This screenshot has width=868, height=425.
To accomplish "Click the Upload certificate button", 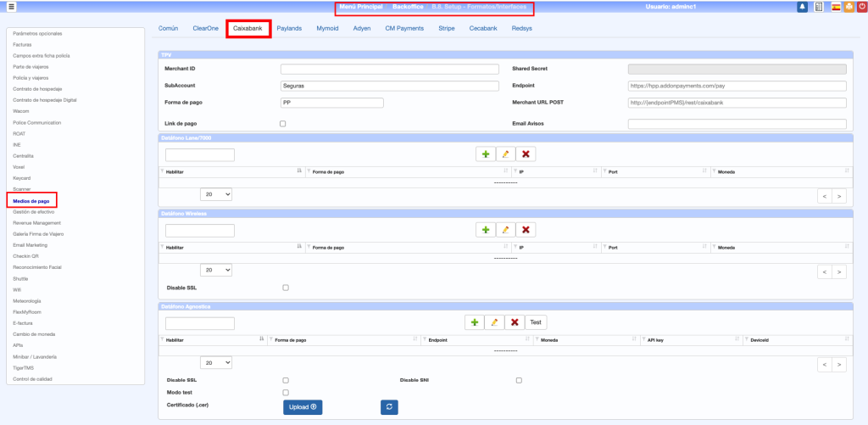I will pyautogui.click(x=303, y=407).
